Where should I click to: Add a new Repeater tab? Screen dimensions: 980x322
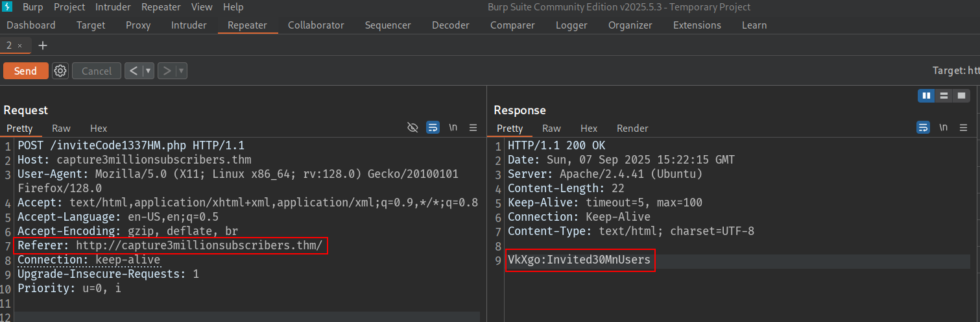(x=43, y=45)
